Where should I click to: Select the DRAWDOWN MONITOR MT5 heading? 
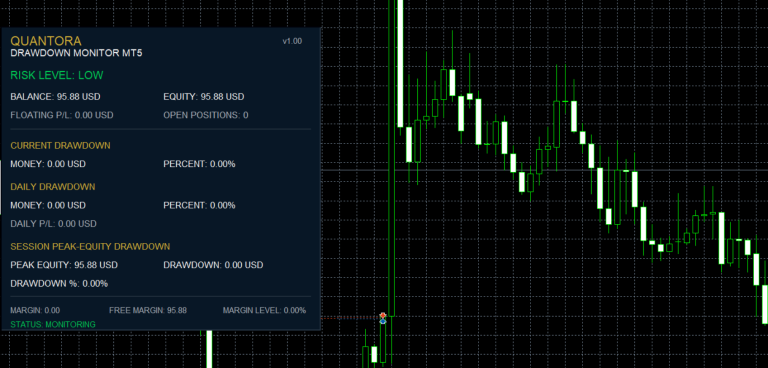point(76,53)
